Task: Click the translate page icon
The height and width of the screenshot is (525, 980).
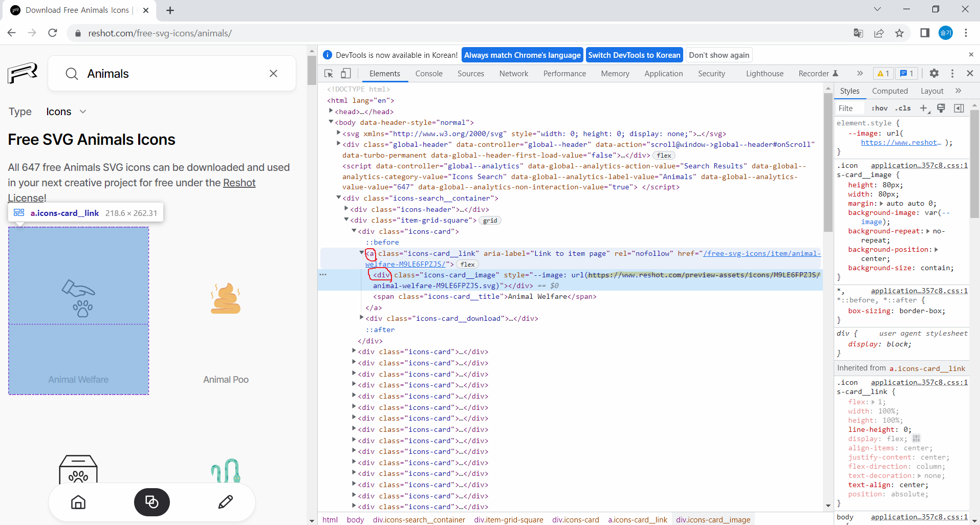Action: (858, 33)
